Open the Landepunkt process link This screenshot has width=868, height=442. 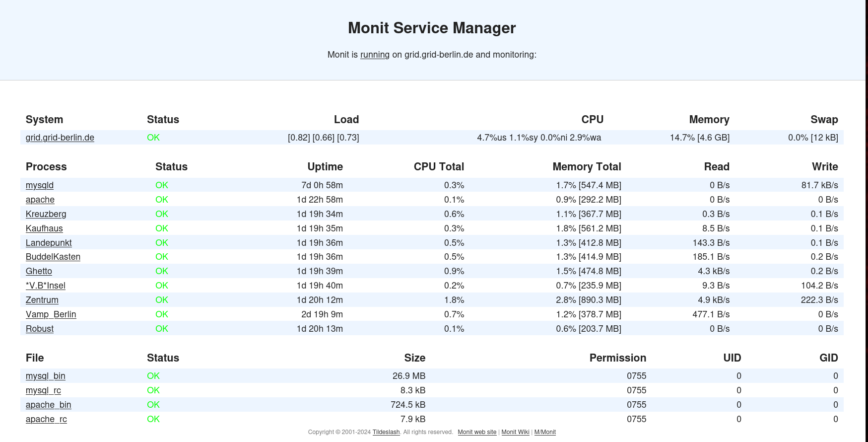pyautogui.click(x=49, y=243)
